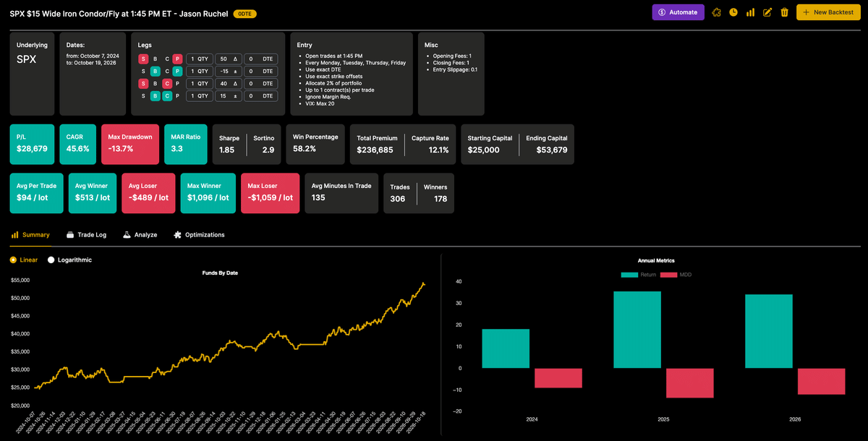This screenshot has width=868, height=441.
Task: Click the 50 Δ delta field
Action: [228, 59]
